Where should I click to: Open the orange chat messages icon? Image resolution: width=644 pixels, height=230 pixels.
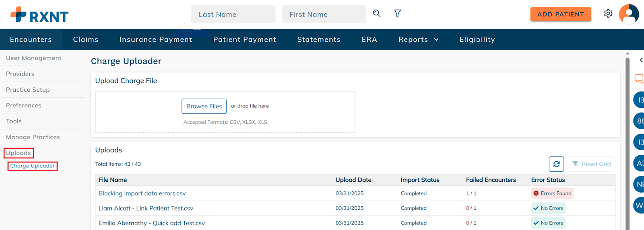click(x=639, y=78)
